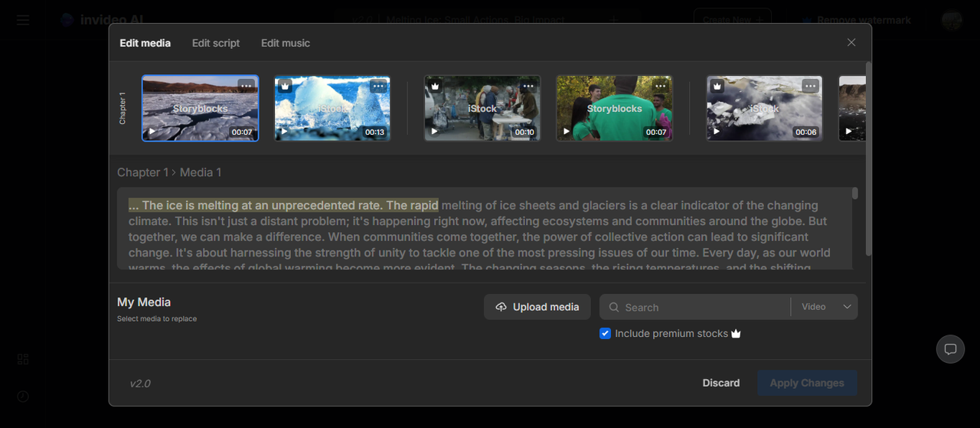Open the Video media type dropdown

click(x=825, y=307)
